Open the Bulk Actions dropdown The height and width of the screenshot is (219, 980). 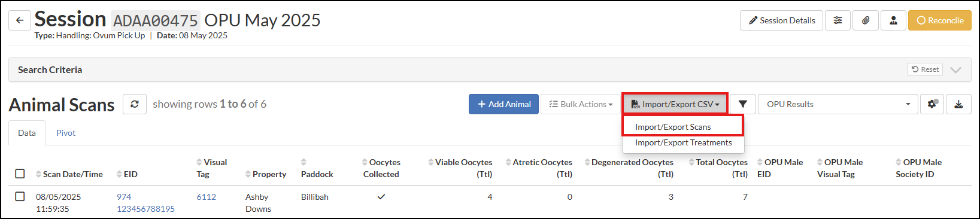coord(581,104)
